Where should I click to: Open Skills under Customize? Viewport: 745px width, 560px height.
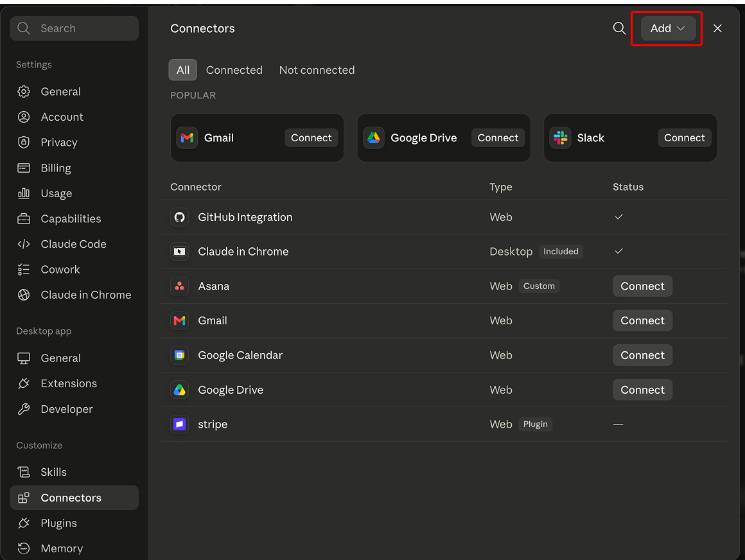(x=74, y=472)
